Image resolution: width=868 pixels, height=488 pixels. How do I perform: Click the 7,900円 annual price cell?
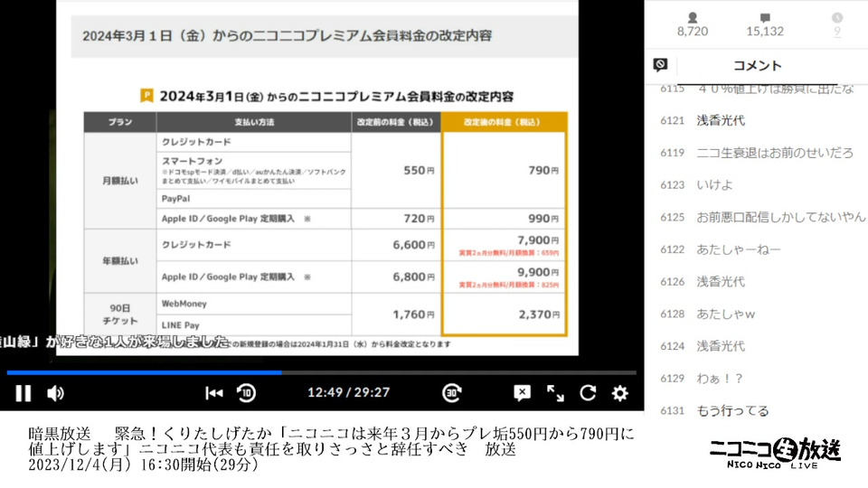point(504,245)
